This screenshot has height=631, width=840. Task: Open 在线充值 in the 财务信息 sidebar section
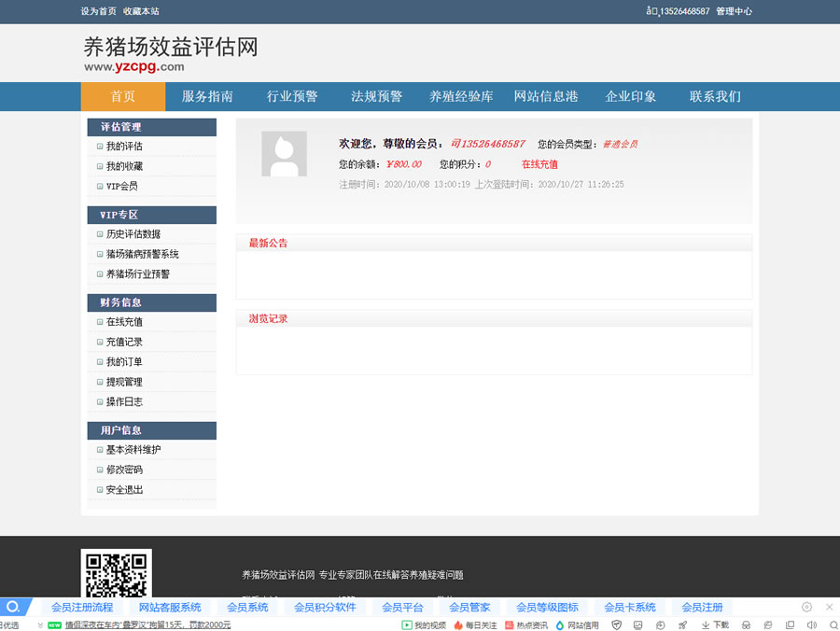[124, 322]
